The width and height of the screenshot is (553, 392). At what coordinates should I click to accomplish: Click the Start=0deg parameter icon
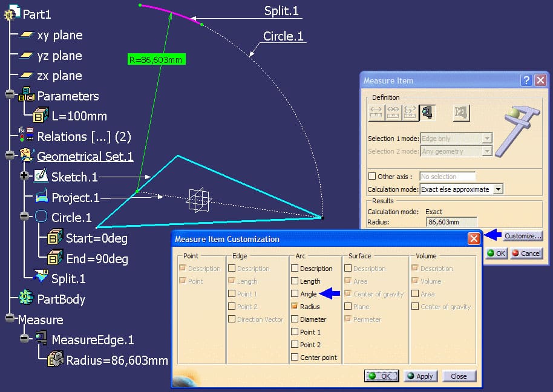(x=56, y=237)
